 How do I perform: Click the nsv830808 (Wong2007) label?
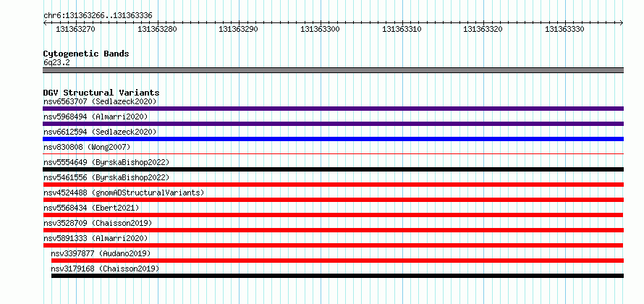[x=87, y=147]
